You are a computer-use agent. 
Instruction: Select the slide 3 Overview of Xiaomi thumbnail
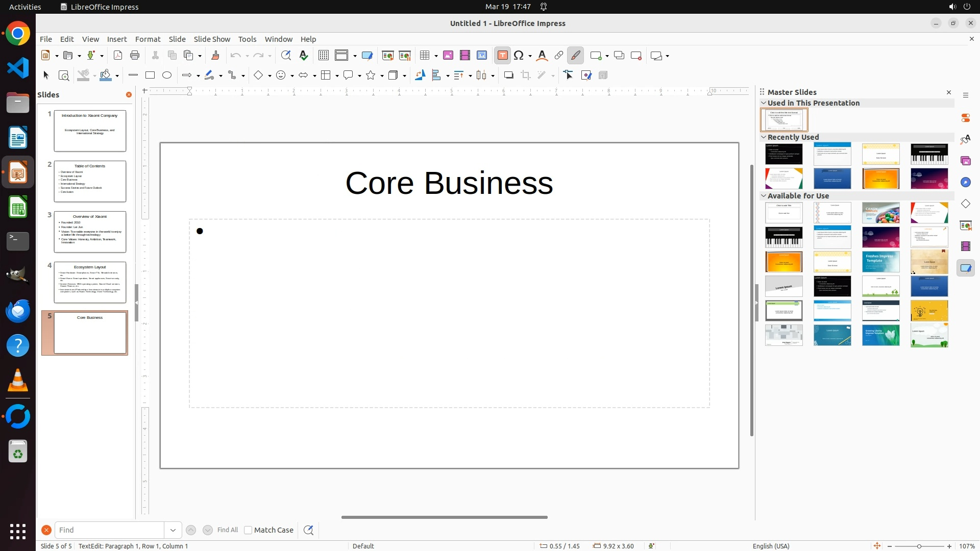(90, 232)
